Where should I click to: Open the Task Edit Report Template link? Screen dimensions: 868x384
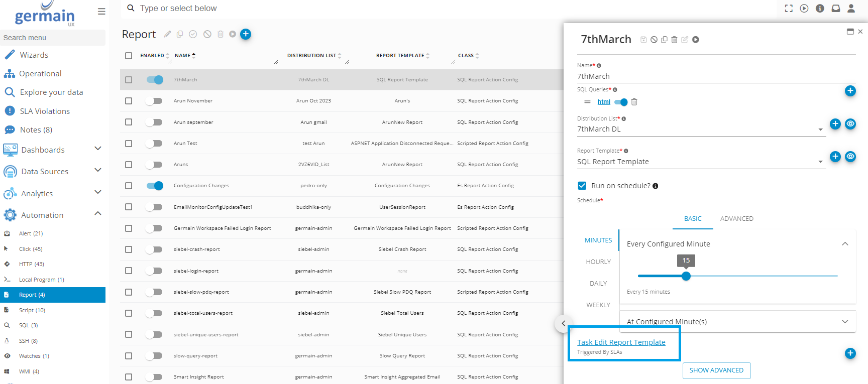(x=621, y=342)
